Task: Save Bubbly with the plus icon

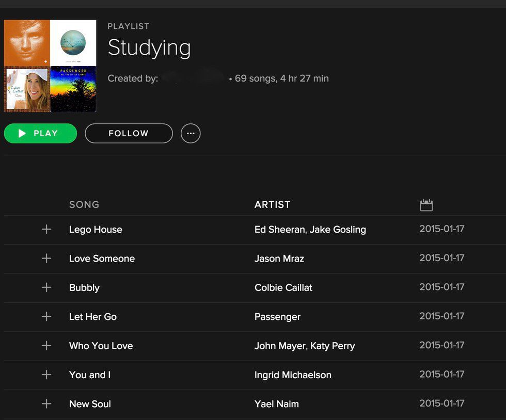Action: click(x=46, y=287)
